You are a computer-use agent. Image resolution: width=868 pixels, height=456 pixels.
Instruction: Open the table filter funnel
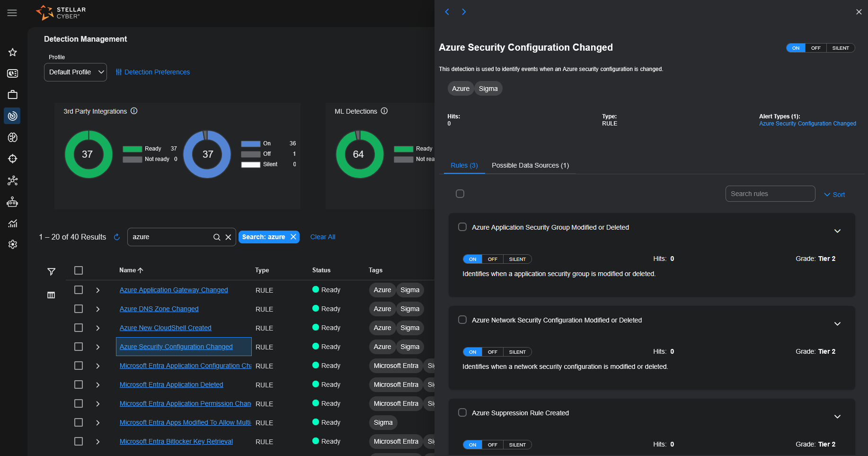coord(52,271)
